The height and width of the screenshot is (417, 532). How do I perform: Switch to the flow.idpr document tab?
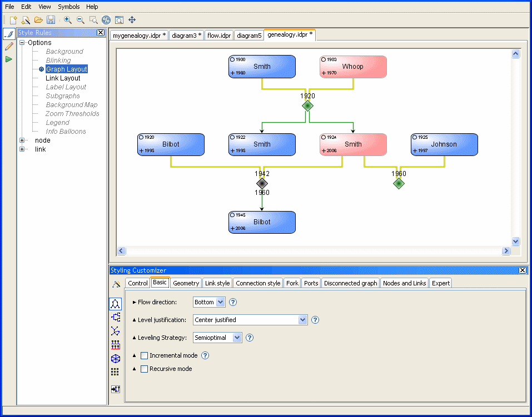(219, 36)
